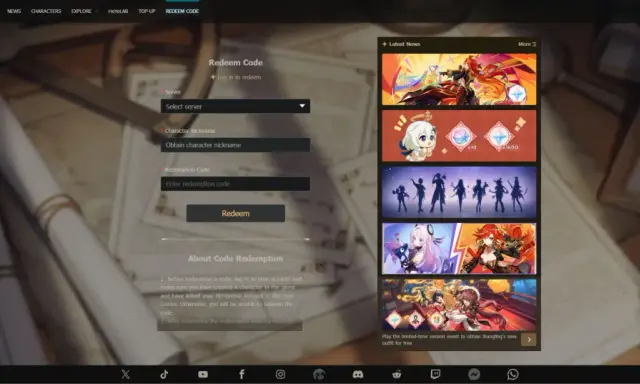
Task: Open the Paimon primogem rewards banner
Action: (459, 135)
